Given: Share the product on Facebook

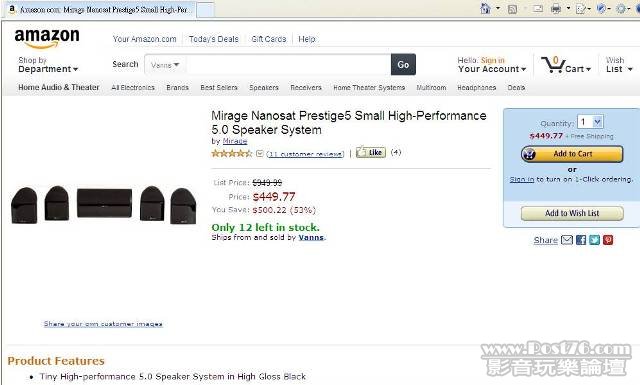Looking at the screenshot, I should tap(581, 240).
